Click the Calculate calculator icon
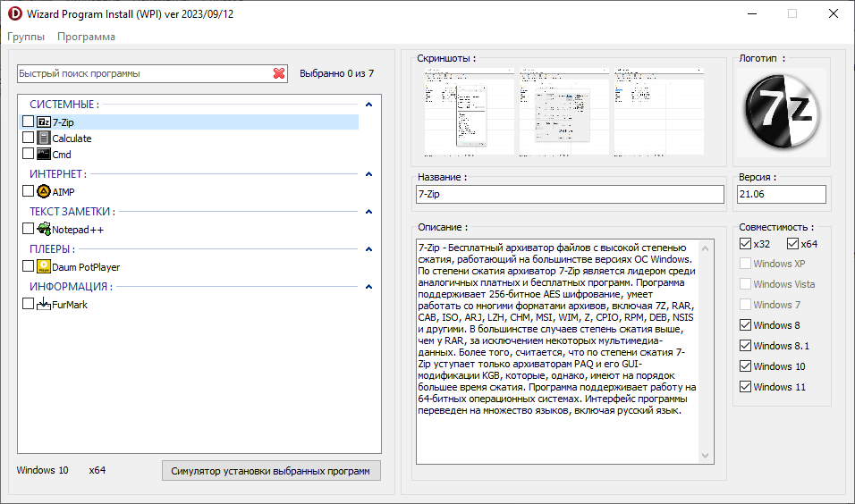 [44, 139]
